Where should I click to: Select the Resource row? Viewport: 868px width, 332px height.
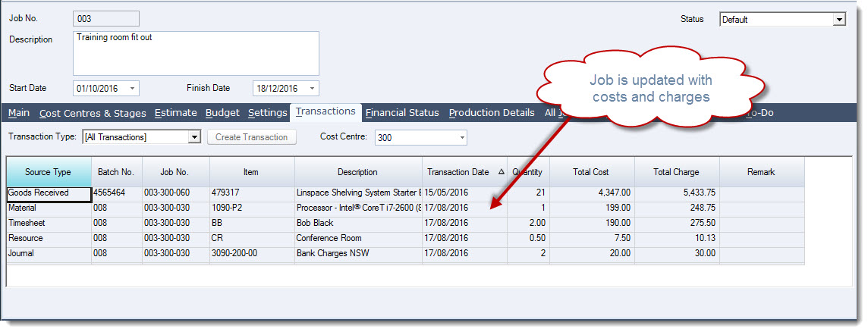(405, 239)
